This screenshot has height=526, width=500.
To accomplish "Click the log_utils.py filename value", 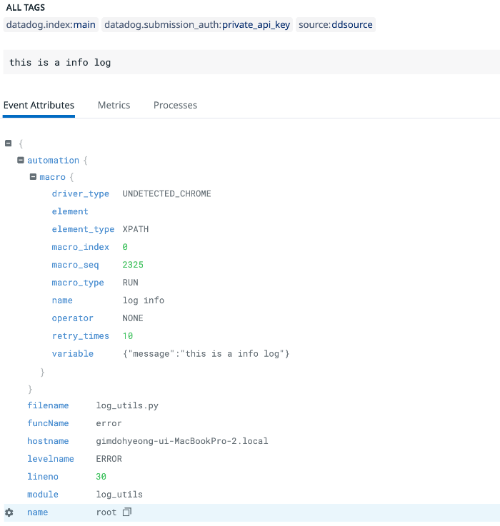I will [x=127, y=406].
